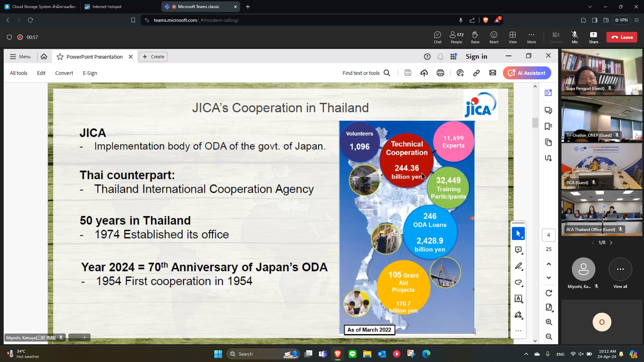Open the Convert menu item
This screenshot has height=362, width=644.
pos(64,73)
